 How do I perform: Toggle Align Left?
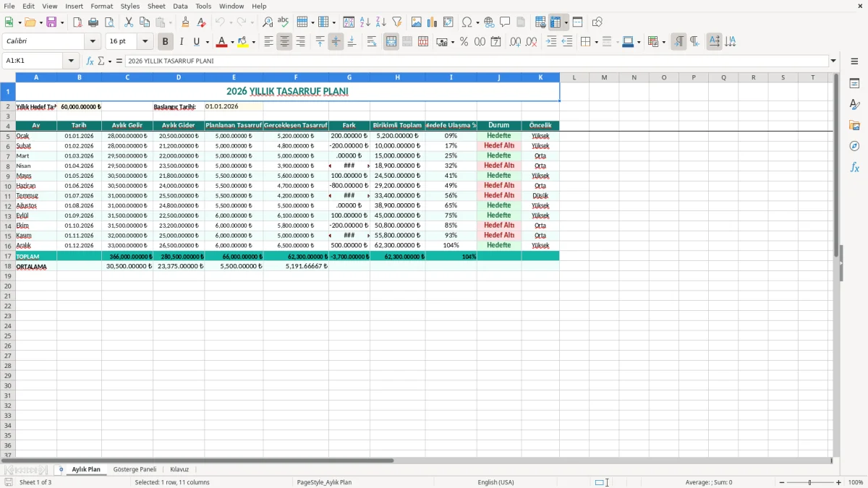tap(268, 42)
